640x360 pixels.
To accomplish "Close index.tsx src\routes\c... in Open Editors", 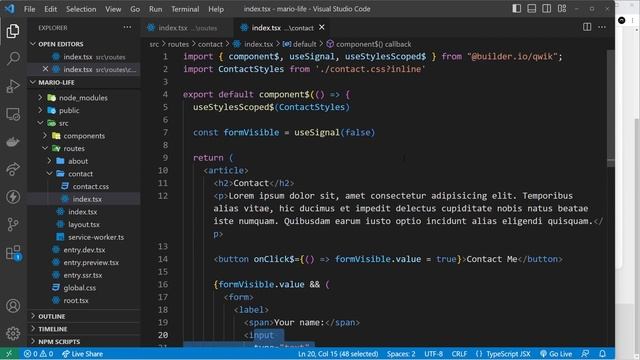I will (45, 69).
